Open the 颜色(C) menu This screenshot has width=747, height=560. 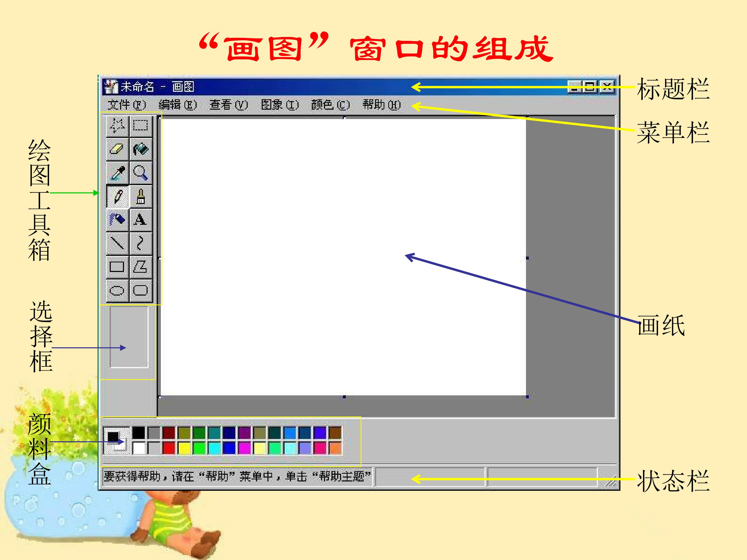pyautogui.click(x=331, y=105)
